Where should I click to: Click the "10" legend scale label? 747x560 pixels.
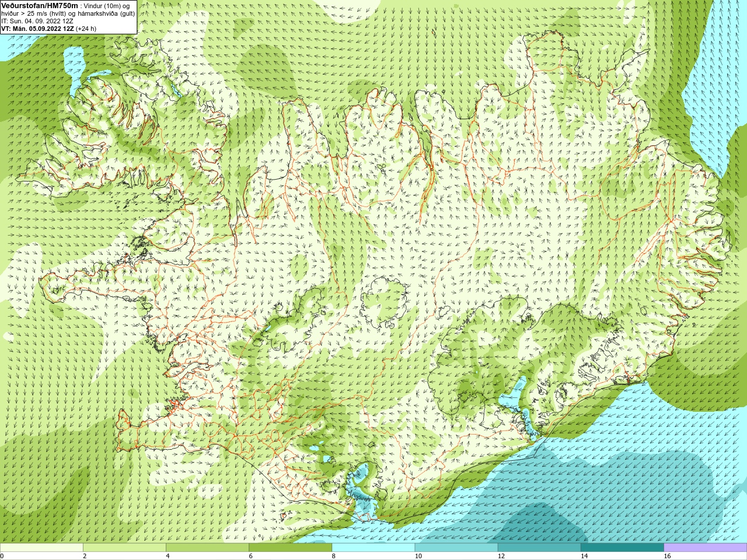(x=418, y=556)
